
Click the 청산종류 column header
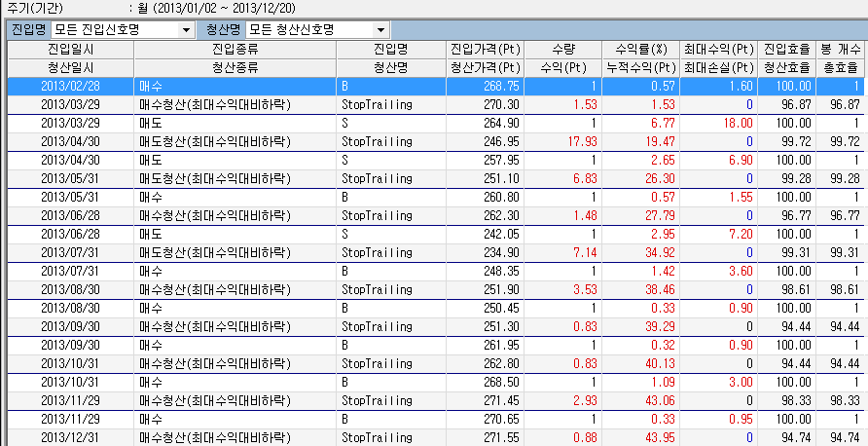[235, 67]
